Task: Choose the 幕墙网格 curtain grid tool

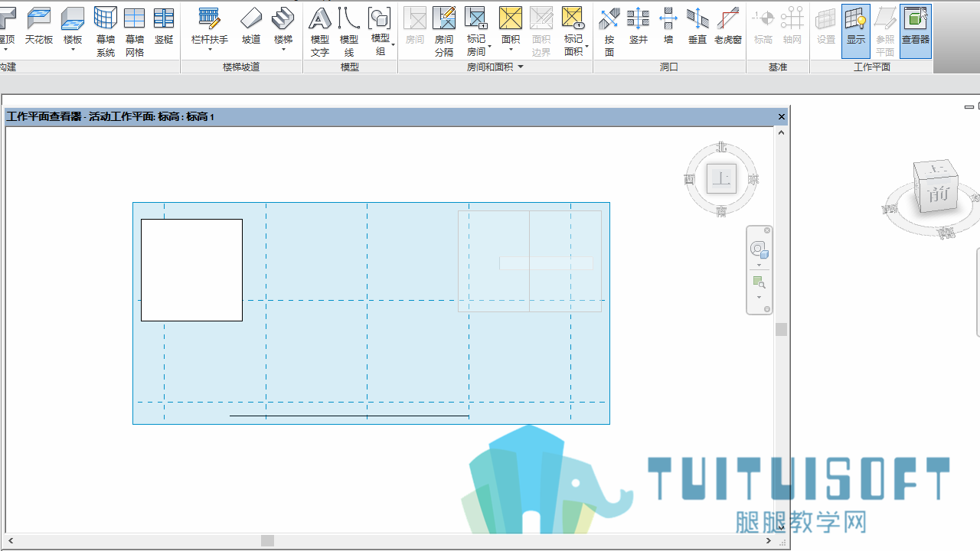Action: tap(135, 31)
